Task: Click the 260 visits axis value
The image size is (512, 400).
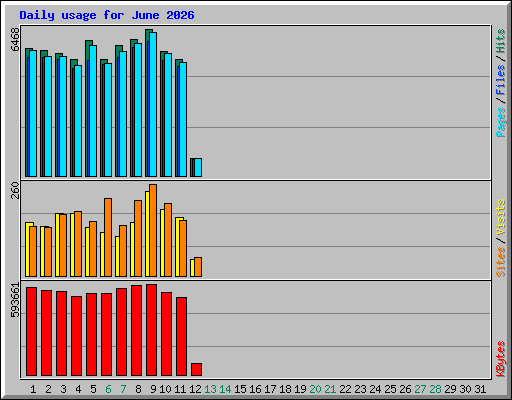Action: pyautogui.click(x=15, y=190)
